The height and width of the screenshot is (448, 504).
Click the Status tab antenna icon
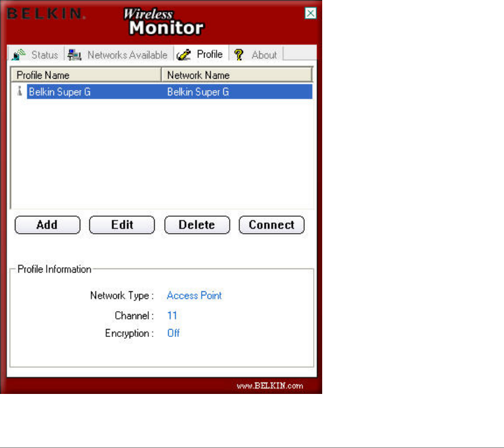[19, 55]
